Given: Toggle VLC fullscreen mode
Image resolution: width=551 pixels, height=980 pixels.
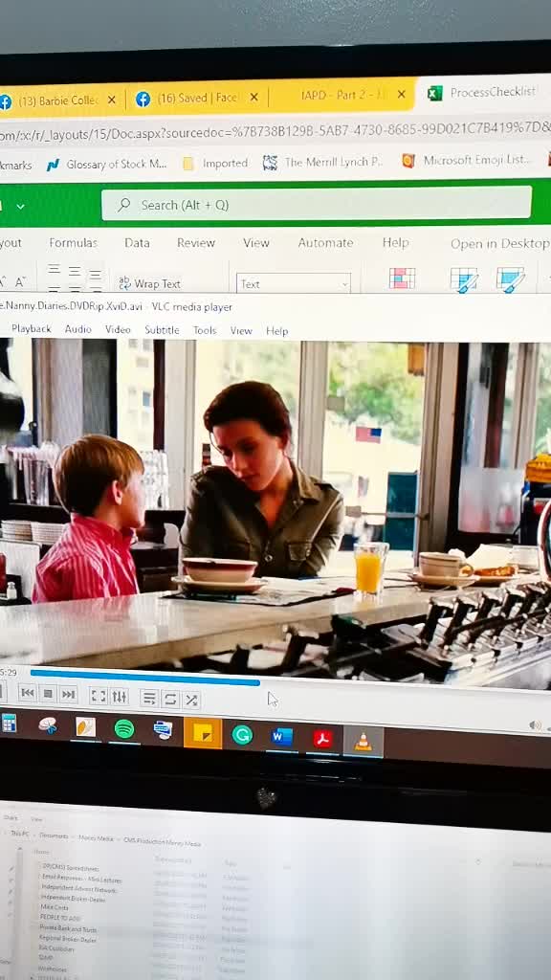Looking at the screenshot, I should 99,696.
